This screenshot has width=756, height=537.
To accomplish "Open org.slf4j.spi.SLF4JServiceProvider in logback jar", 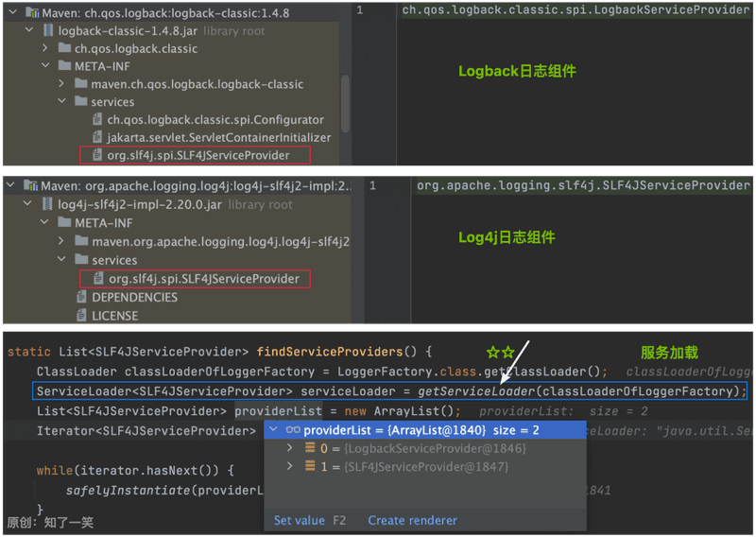I will coord(198,155).
